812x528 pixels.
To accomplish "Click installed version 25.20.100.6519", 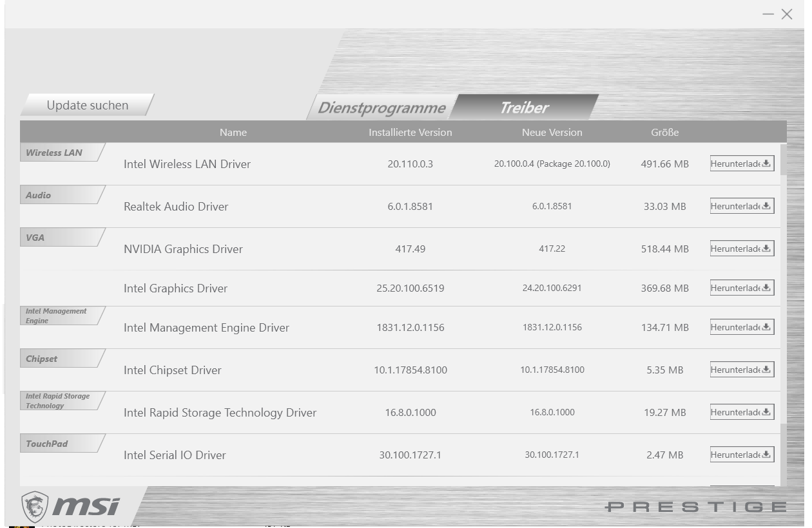I will [x=410, y=288].
